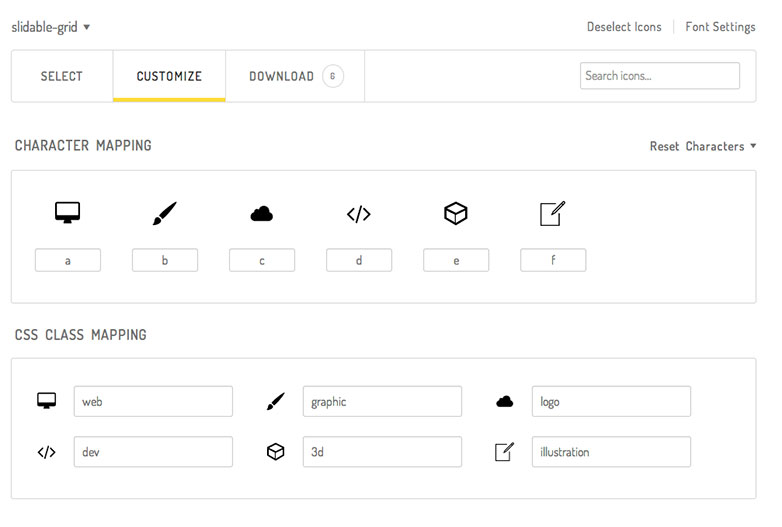
Task: Click the download count badge
Action: pyautogui.click(x=333, y=76)
